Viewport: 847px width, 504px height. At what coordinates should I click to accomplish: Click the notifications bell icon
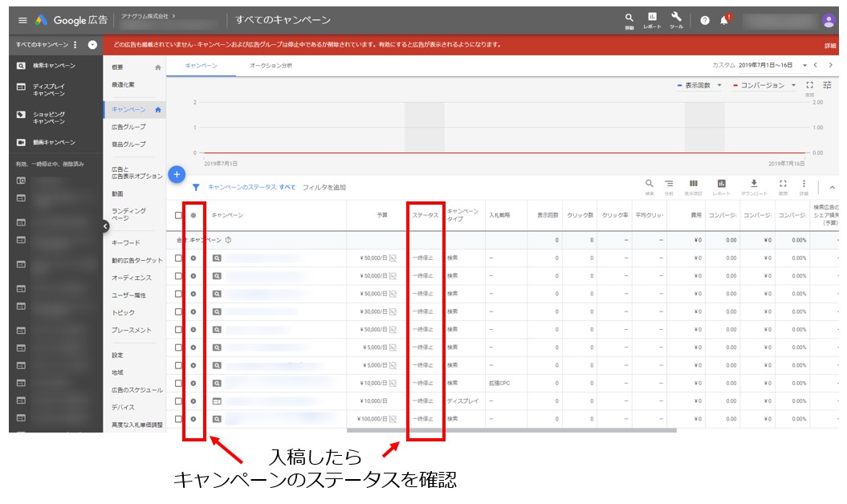point(724,20)
